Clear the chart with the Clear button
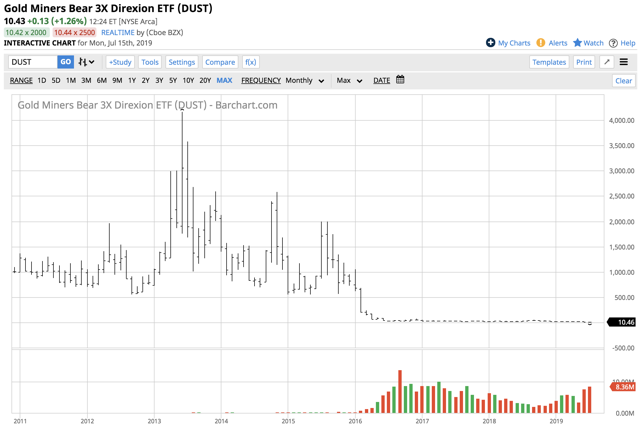 (623, 81)
